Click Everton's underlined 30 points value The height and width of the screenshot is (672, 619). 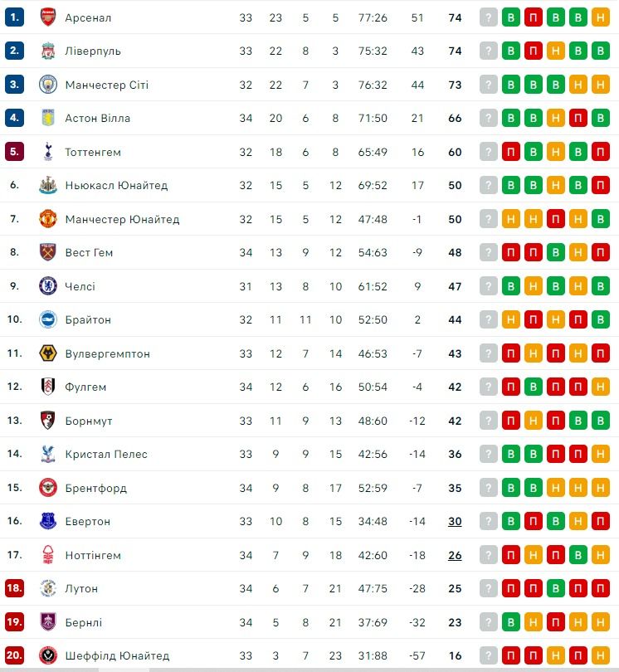455,521
